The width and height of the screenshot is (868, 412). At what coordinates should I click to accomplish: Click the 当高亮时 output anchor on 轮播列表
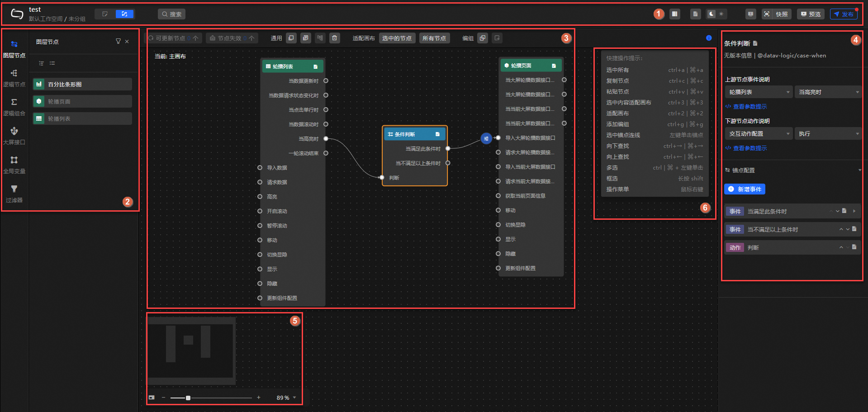point(326,139)
